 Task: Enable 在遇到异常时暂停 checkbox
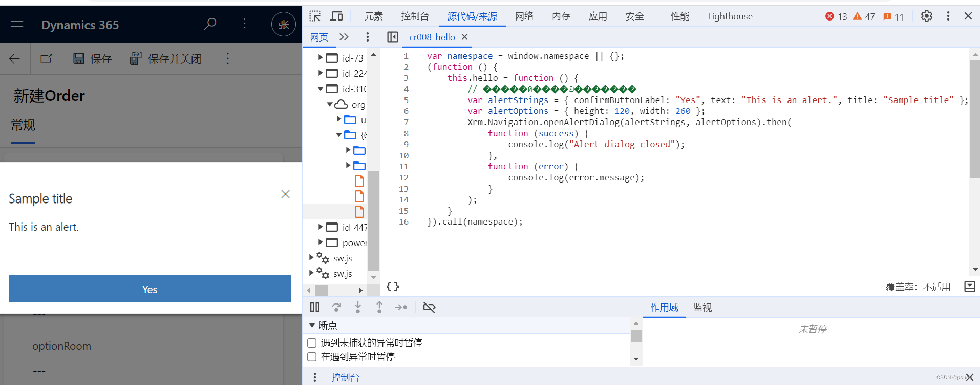(312, 357)
